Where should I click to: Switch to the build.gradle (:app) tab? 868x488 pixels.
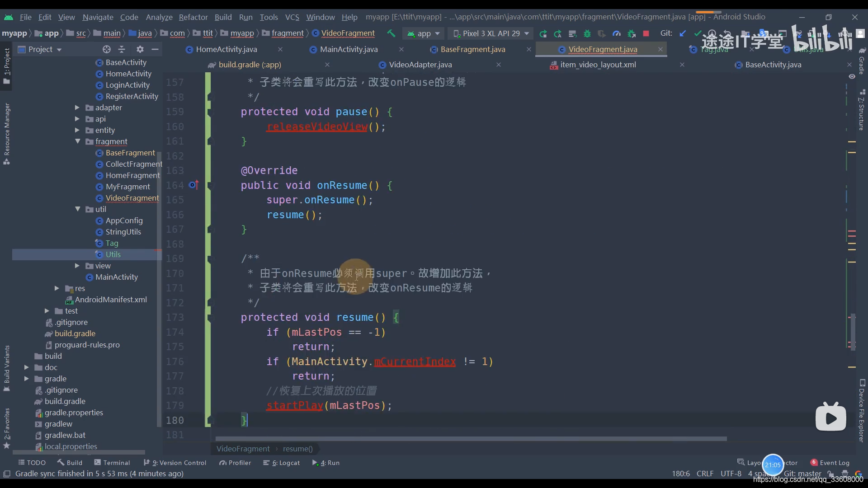250,65
